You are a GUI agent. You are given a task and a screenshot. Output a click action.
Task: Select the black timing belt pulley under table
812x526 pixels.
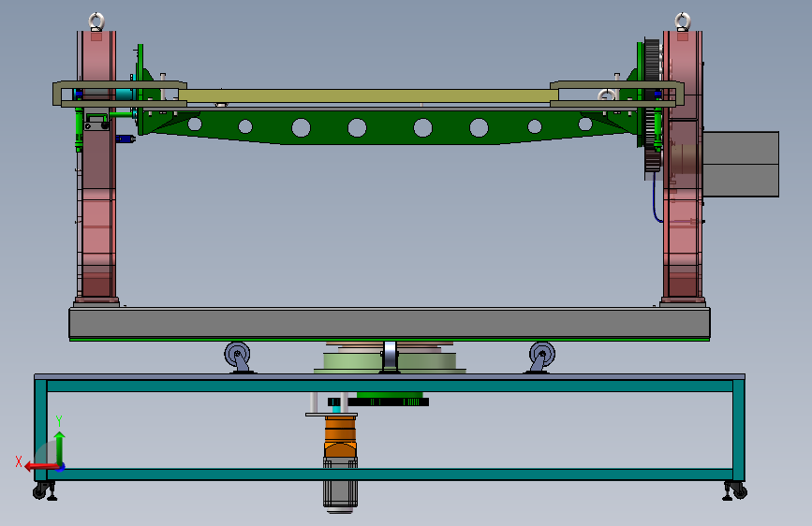378,402
